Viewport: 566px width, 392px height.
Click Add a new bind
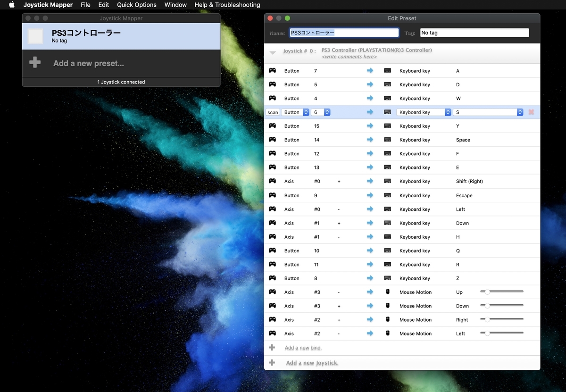pos(303,348)
